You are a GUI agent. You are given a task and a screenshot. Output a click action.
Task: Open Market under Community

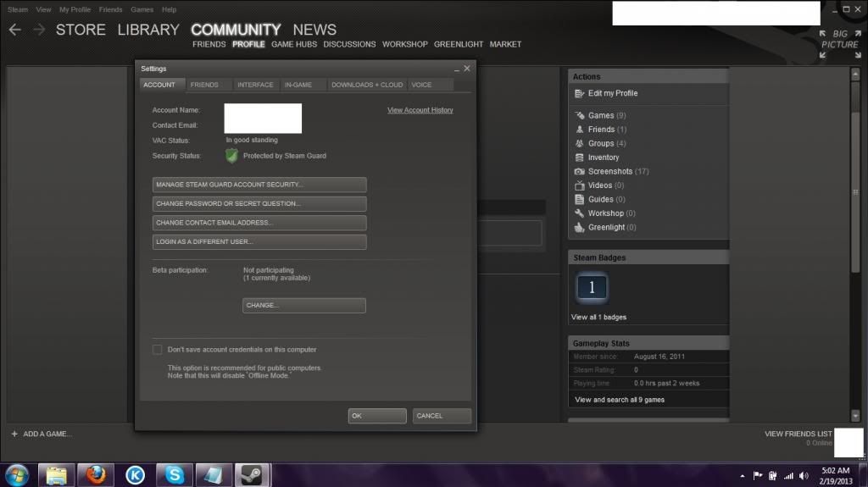tap(505, 44)
